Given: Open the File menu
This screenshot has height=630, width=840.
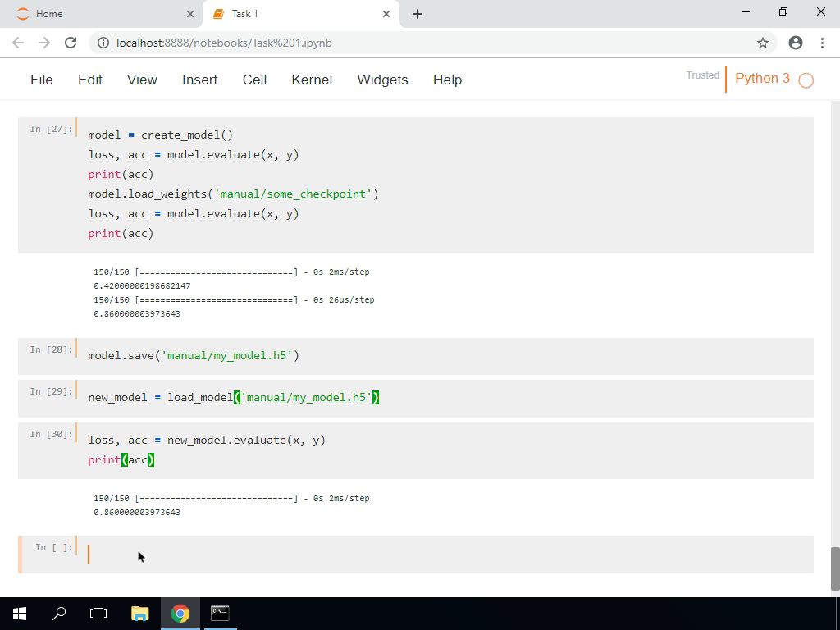Looking at the screenshot, I should pyautogui.click(x=42, y=80).
